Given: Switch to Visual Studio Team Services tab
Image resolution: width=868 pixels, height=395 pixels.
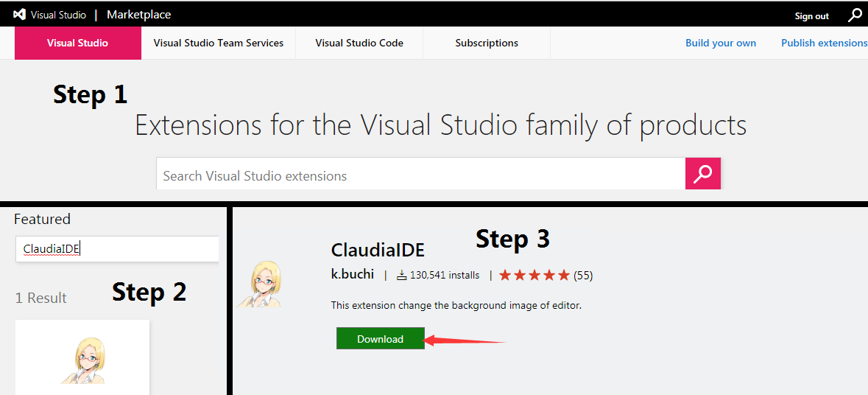Looking at the screenshot, I should click(x=218, y=43).
